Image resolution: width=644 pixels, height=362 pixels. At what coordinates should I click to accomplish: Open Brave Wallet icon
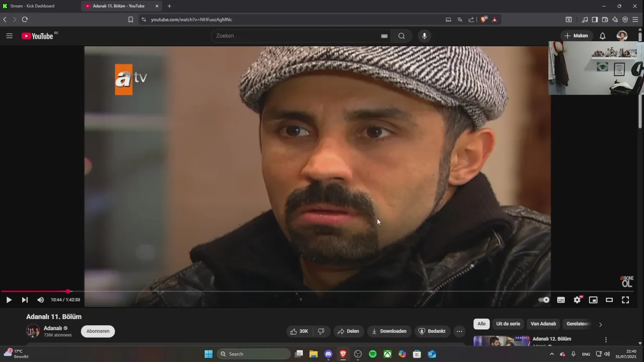605,20
